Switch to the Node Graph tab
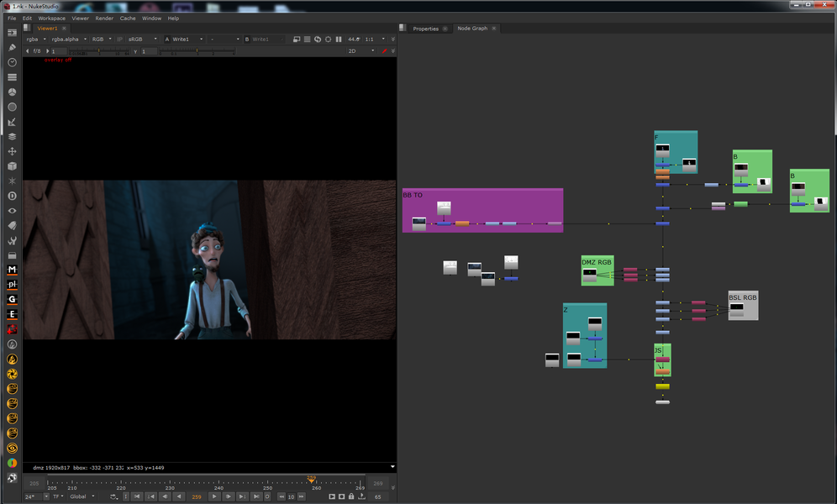837x504 pixels. click(472, 29)
